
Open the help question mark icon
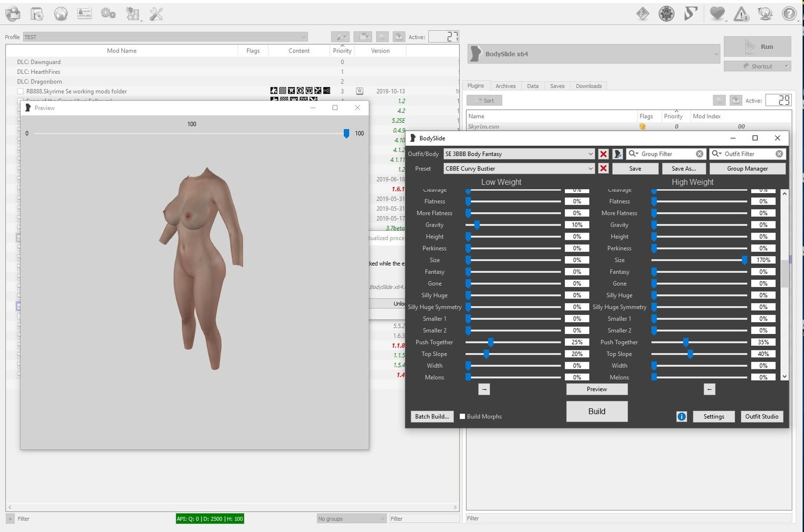point(789,14)
